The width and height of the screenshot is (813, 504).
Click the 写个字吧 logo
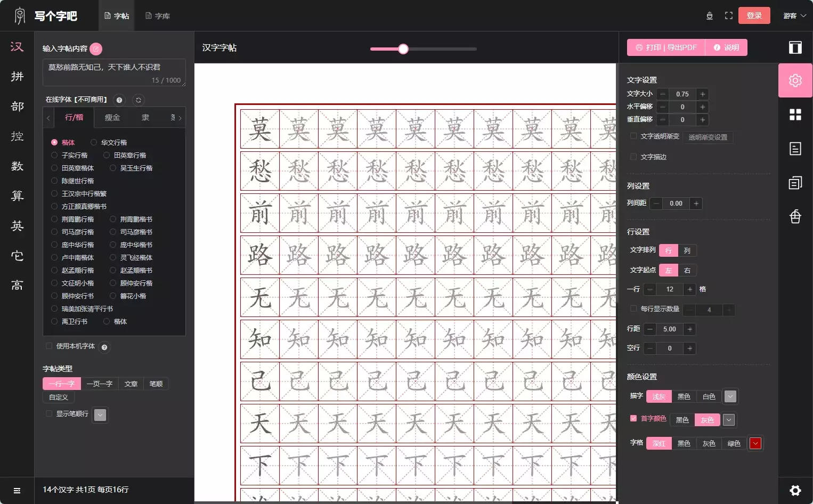[x=46, y=16]
